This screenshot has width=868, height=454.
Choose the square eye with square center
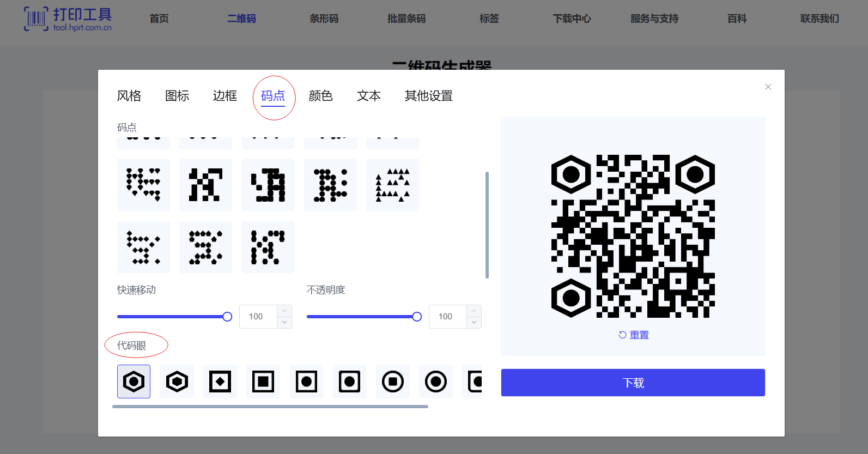coord(263,382)
